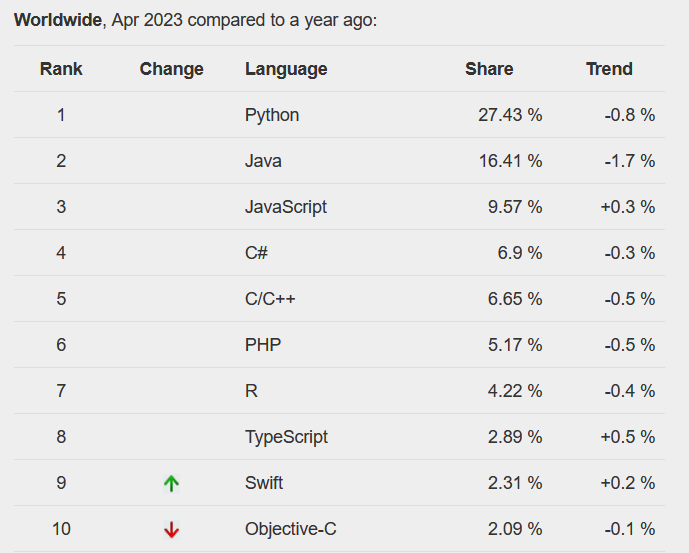The width and height of the screenshot is (689, 553).
Task: Select the Change column header
Action: (171, 69)
